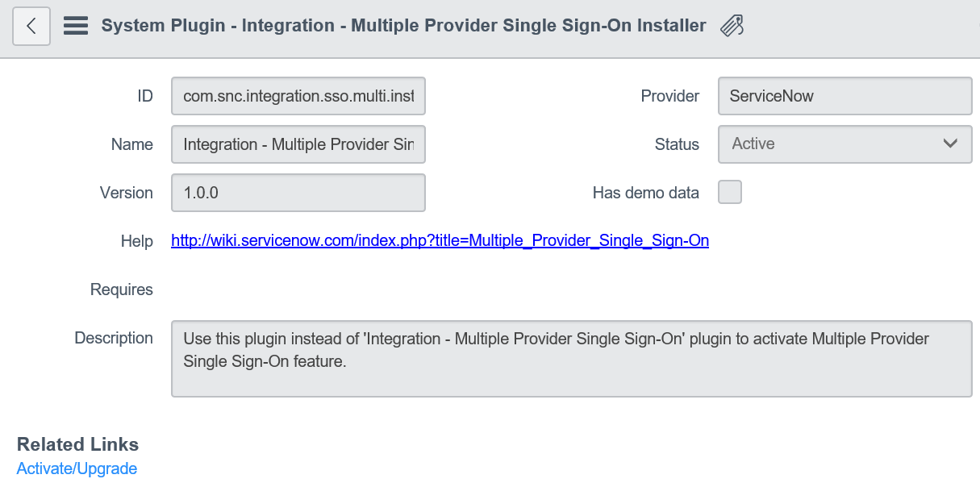Click the Related Links heading
This screenshot has height=483, width=980.
point(77,444)
